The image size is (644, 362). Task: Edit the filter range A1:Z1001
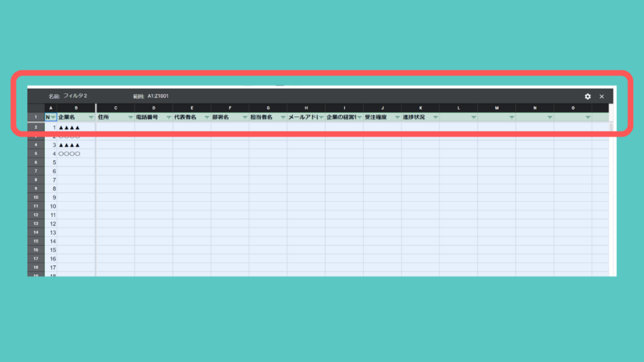[x=158, y=96]
